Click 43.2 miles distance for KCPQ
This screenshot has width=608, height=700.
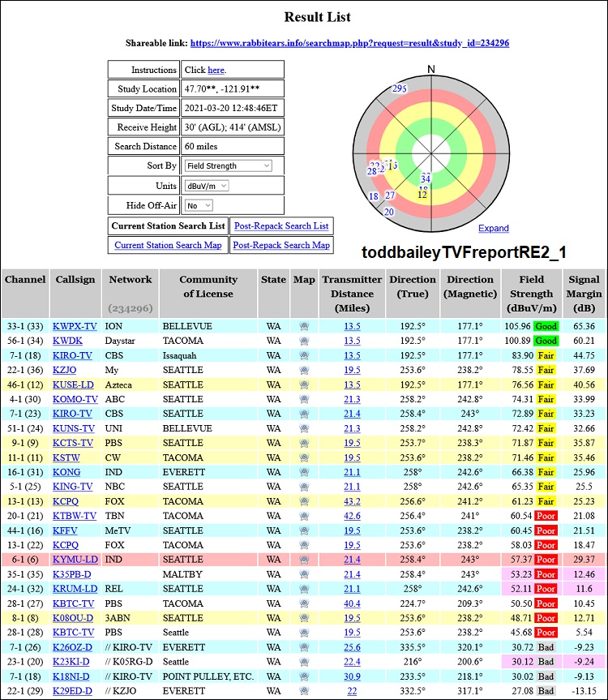click(352, 501)
